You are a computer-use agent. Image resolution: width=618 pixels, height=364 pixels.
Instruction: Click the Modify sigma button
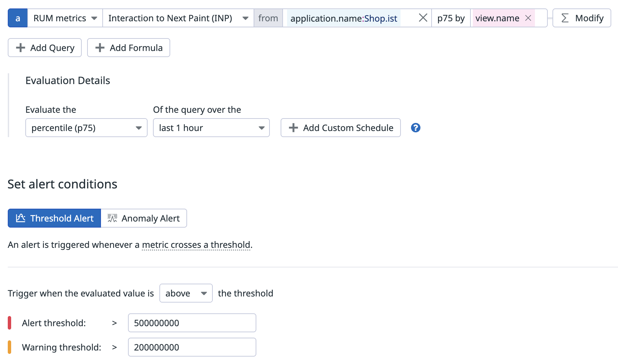tap(582, 18)
